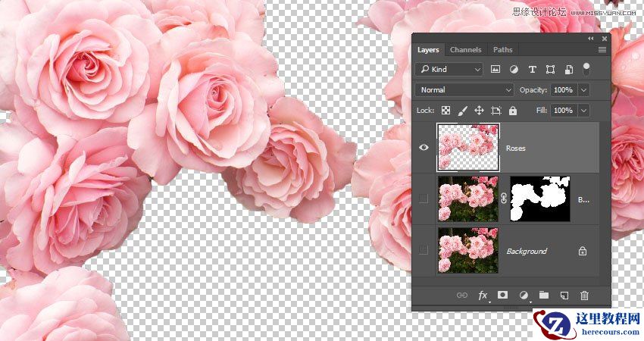Open the Normal blend mode dropdown

tap(465, 89)
